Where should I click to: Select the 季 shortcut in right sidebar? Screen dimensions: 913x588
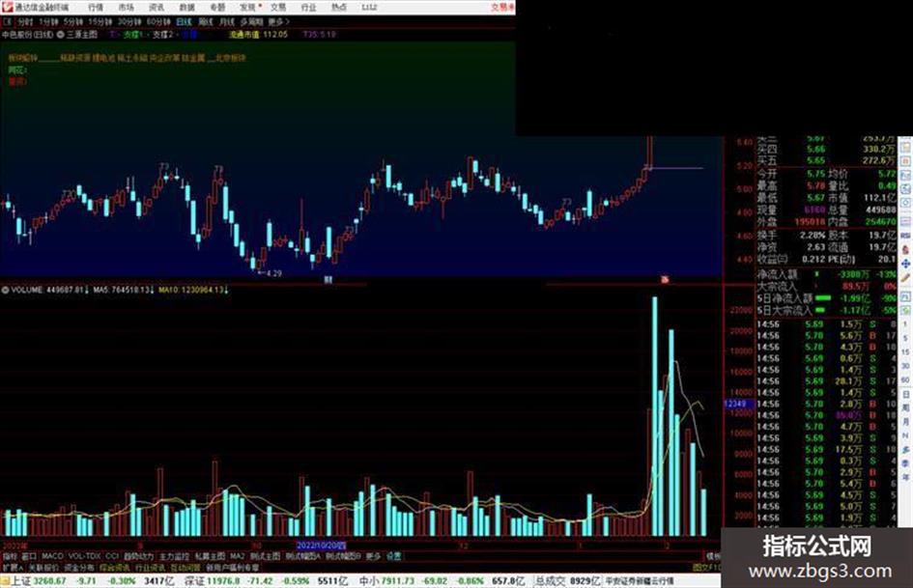pos(905,462)
